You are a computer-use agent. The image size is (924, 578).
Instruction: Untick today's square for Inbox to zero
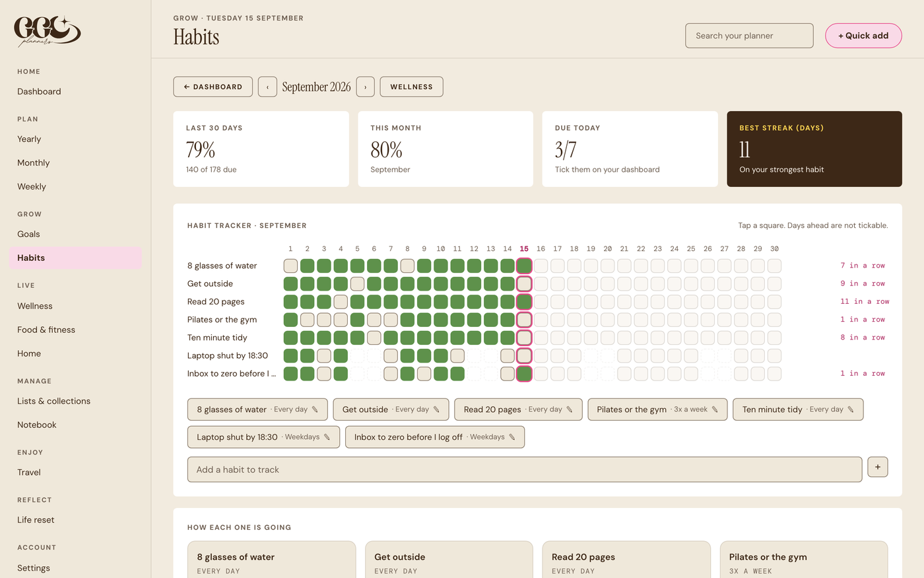click(x=524, y=374)
